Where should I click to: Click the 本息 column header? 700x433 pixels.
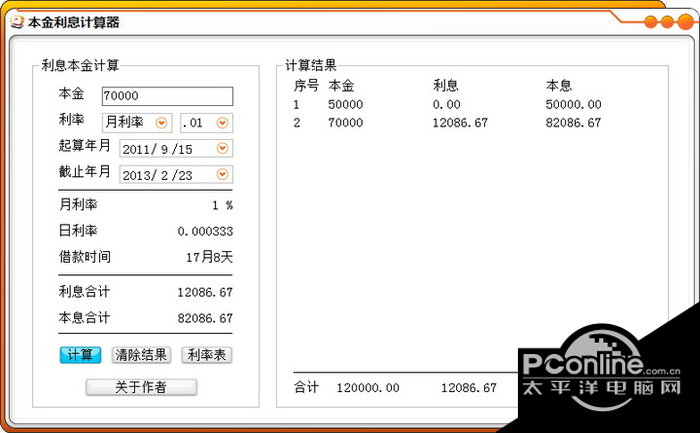coord(558,86)
